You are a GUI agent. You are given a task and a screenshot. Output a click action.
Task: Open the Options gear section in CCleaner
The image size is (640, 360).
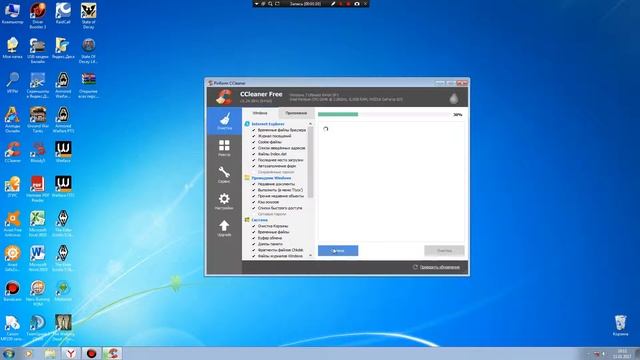click(x=224, y=202)
